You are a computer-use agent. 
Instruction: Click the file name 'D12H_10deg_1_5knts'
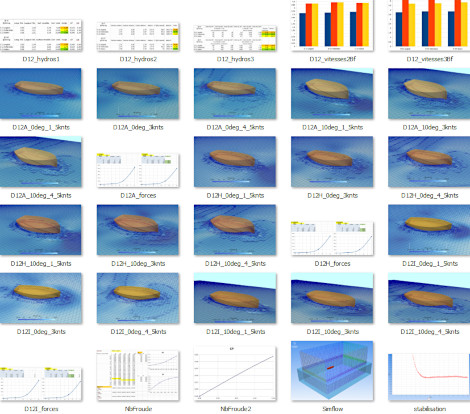click(41, 264)
